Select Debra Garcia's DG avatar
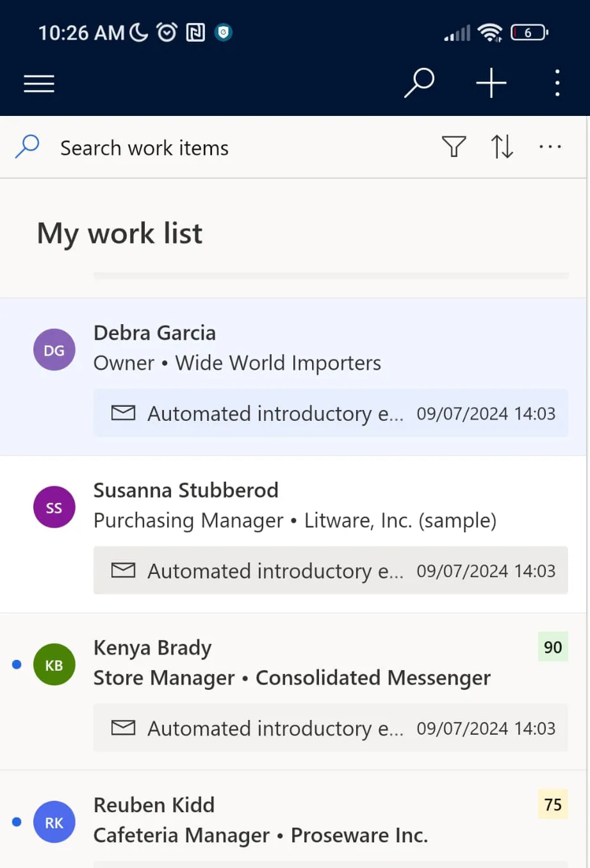Screen dimensions: 590x868 tap(54, 350)
